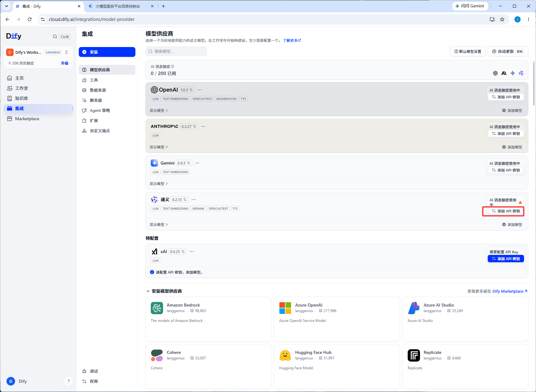Open 知识库 knowledge base

[x=38, y=98]
